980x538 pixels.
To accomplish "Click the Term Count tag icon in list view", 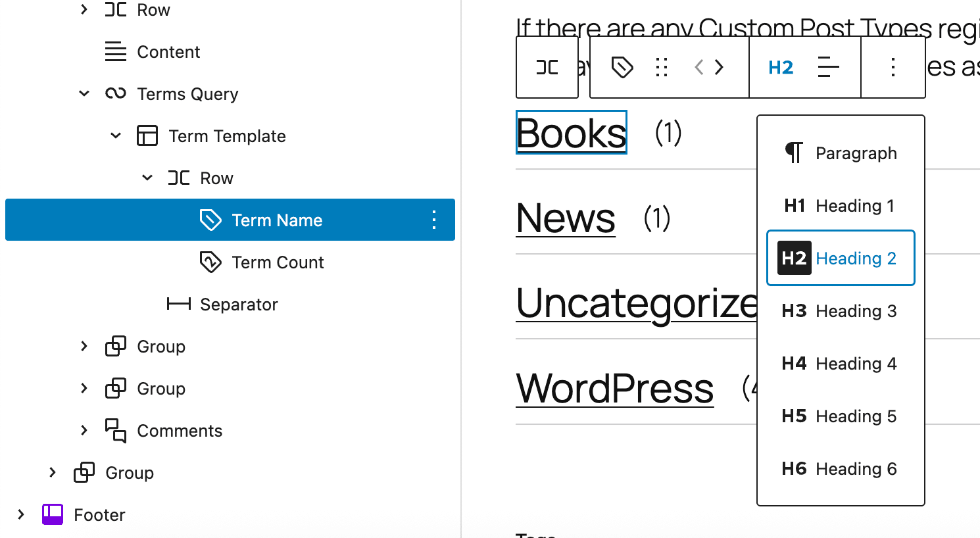I will click(x=210, y=262).
